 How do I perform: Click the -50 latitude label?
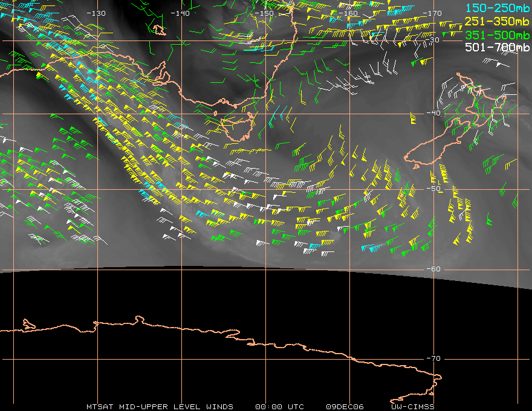[x=433, y=189]
